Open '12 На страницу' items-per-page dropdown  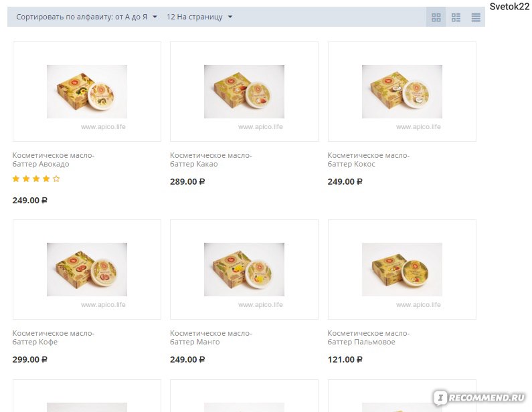199,17
